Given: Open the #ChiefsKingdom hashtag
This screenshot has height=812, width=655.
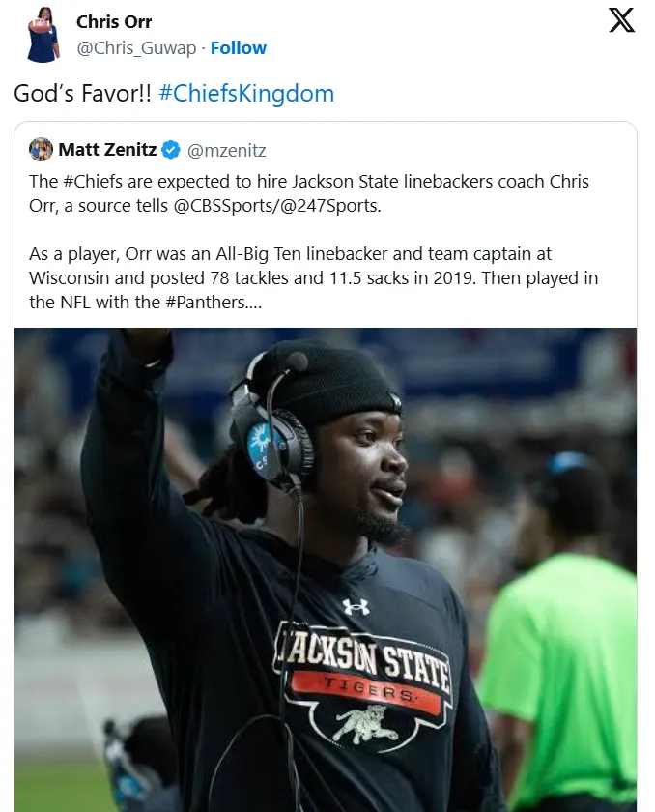Looking at the screenshot, I should [245, 94].
